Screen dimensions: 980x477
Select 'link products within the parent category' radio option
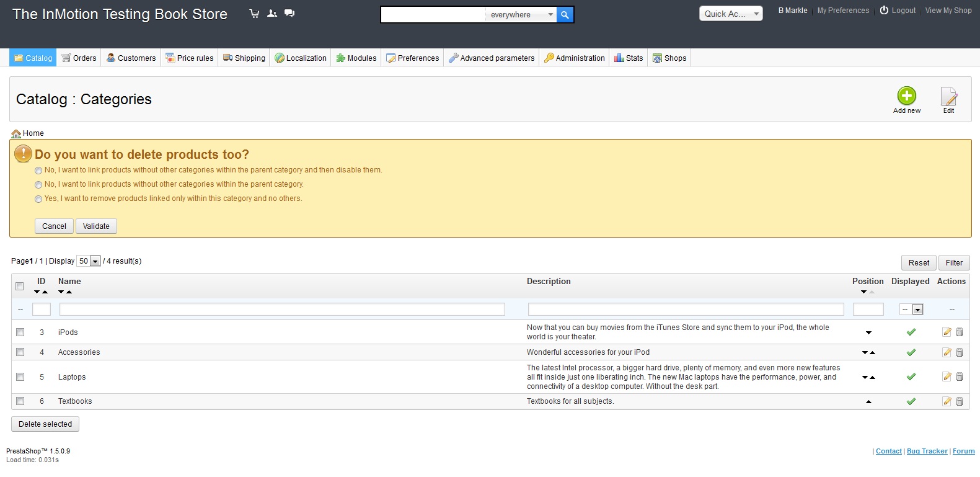pyautogui.click(x=38, y=185)
